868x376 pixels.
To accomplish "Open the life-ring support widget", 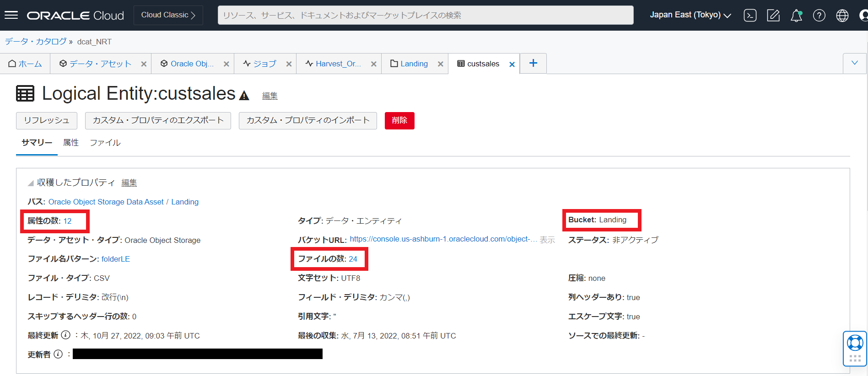I will pyautogui.click(x=855, y=343).
